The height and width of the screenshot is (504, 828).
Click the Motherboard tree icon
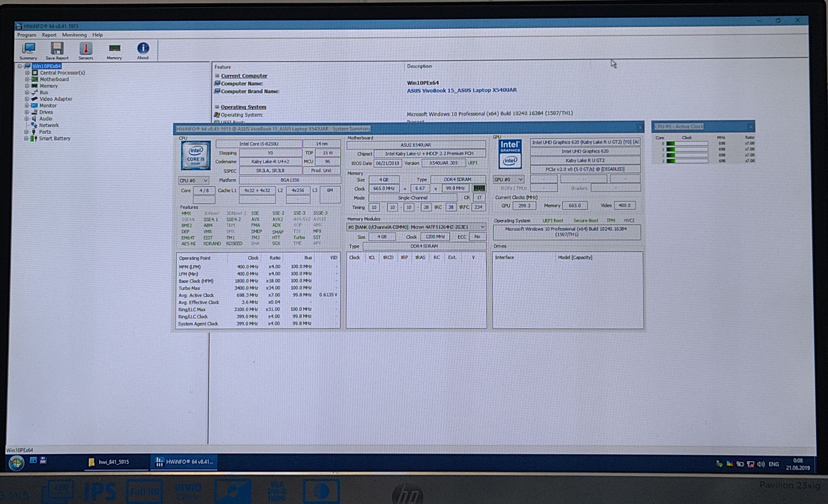[35, 79]
